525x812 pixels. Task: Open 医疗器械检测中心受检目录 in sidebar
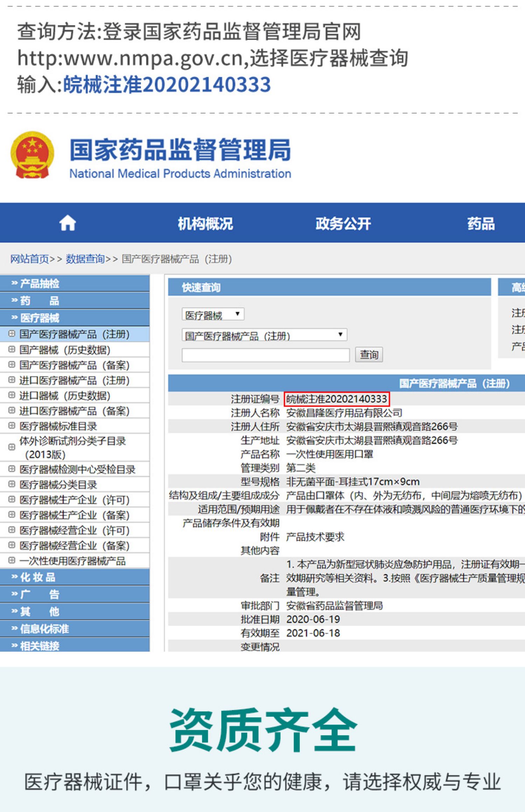point(77,470)
